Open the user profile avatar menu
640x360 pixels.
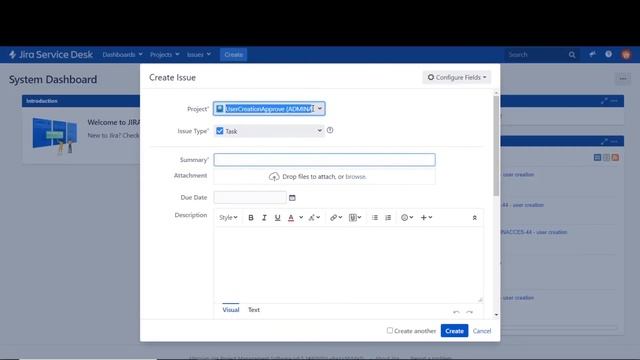626,54
